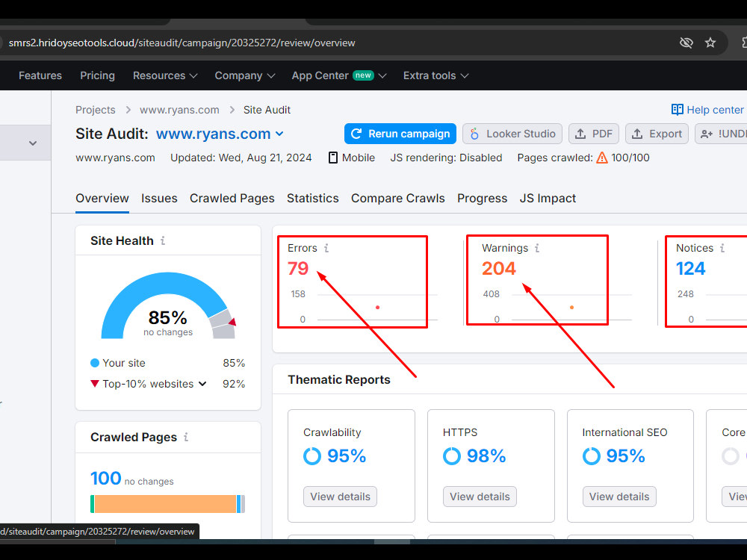Click the 'JS rendering: Disabled' text
The height and width of the screenshot is (560, 747).
446,158
